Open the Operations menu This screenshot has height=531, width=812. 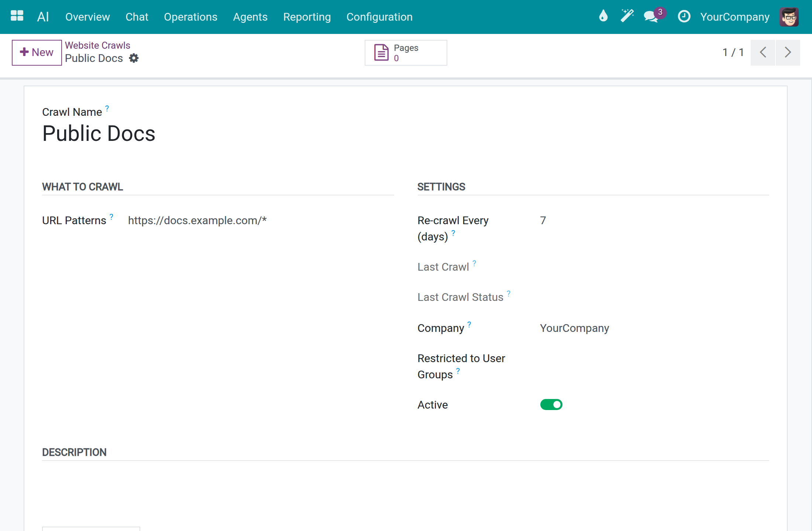[x=190, y=17]
